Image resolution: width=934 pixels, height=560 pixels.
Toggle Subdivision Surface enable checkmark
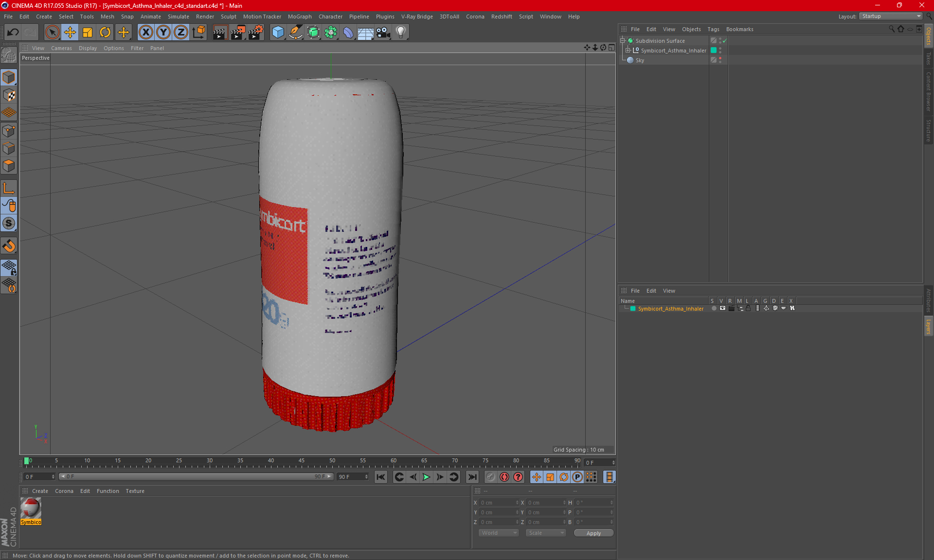(x=724, y=41)
